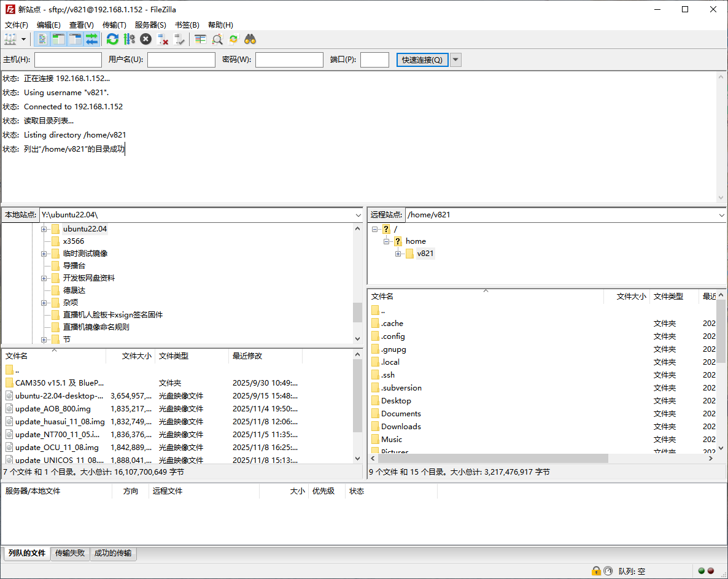Click the remote list horizontal scrollbar
728x579 pixels.
pyautogui.click(x=493, y=458)
